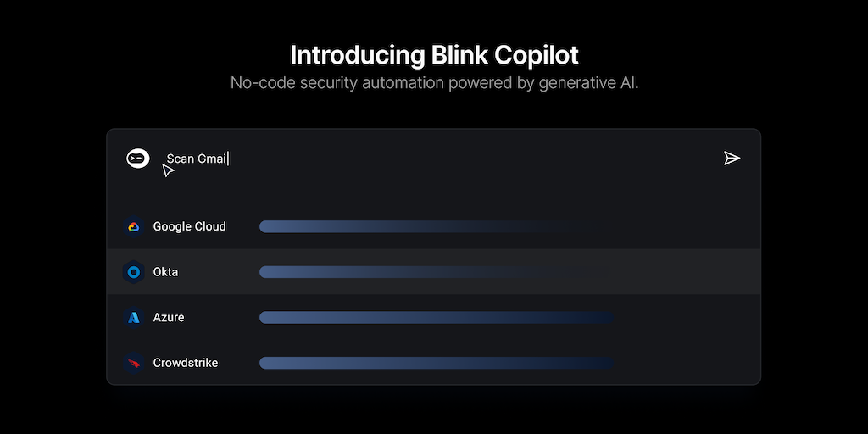Select the Azure placeholder bar
The width and height of the screenshot is (868, 434).
click(436, 317)
